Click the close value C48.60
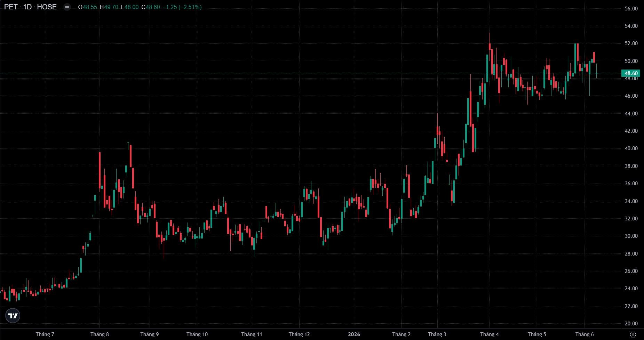 151,7
